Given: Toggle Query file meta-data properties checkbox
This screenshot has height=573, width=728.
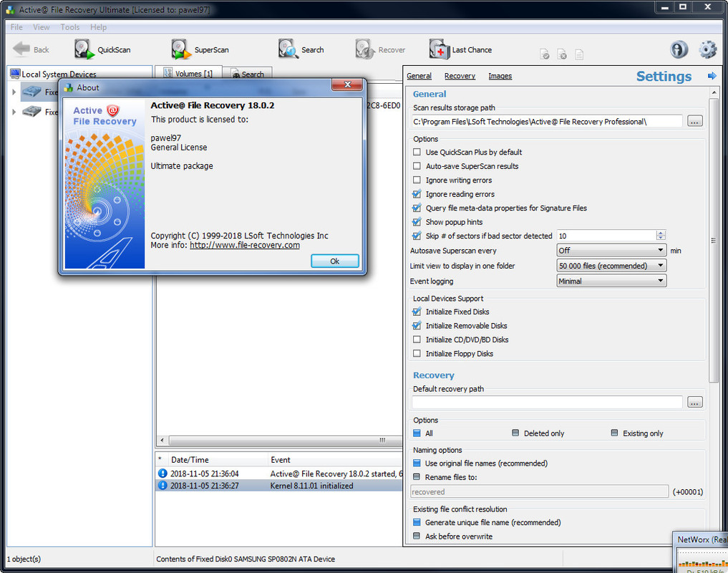Looking at the screenshot, I should (417, 208).
